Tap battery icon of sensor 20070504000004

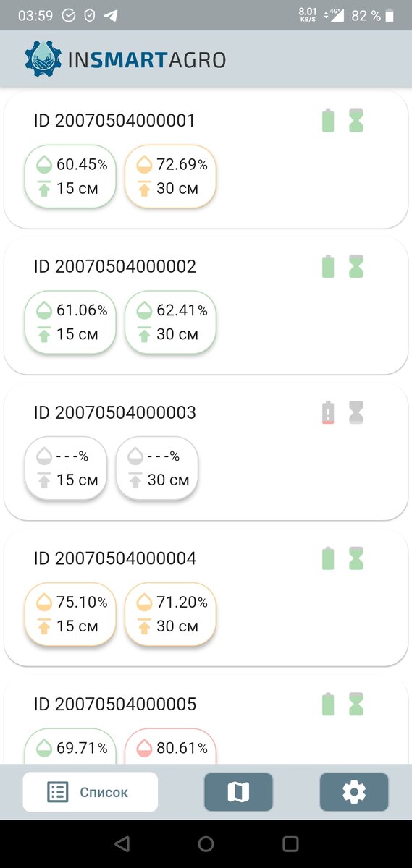[328, 558]
